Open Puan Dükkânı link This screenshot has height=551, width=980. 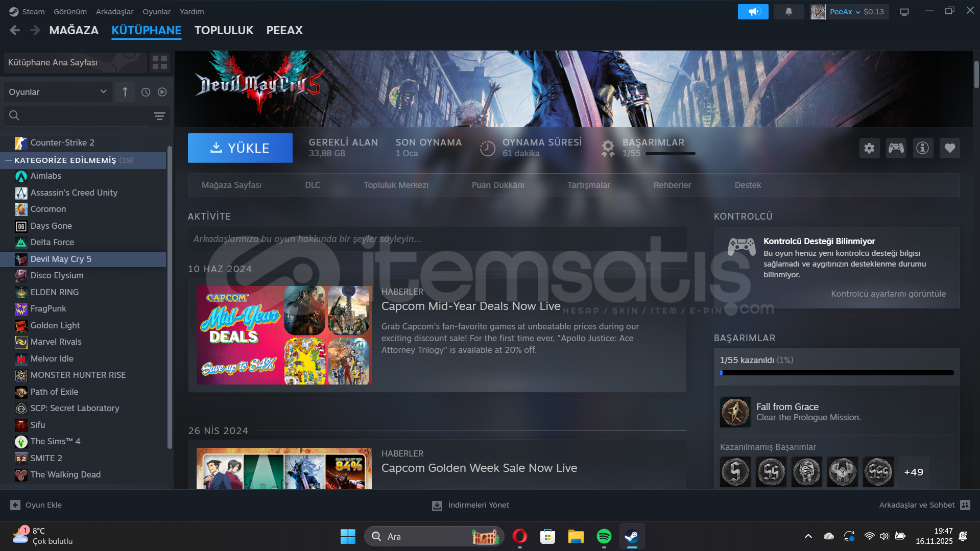498,185
